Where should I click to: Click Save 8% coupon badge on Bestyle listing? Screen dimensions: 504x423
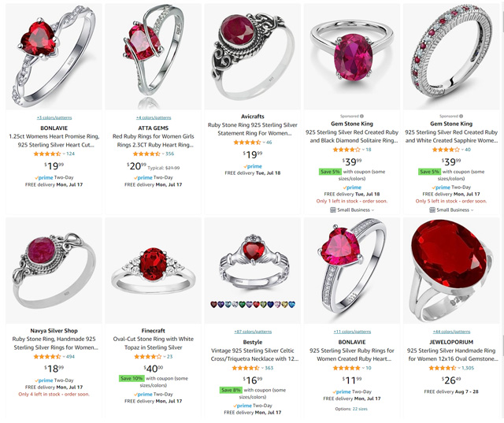point(231,390)
